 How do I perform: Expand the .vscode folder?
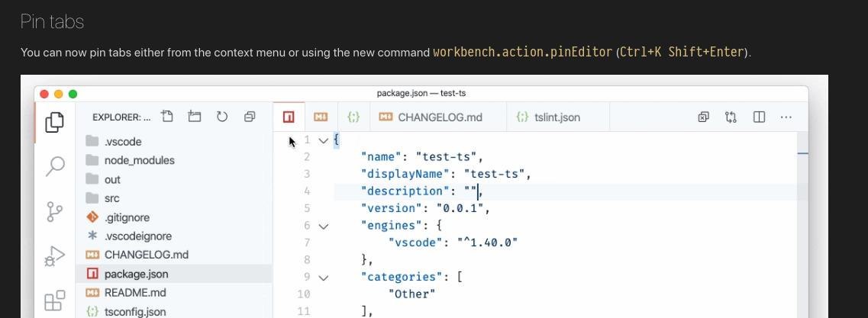(x=174, y=142)
